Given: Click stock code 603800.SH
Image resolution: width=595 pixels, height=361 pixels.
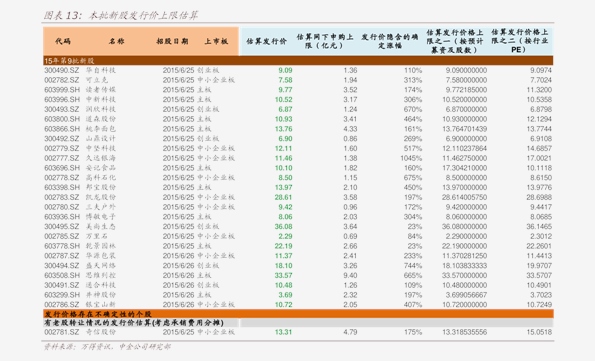Looking at the screenshot, I should click(x=62, y=119).
